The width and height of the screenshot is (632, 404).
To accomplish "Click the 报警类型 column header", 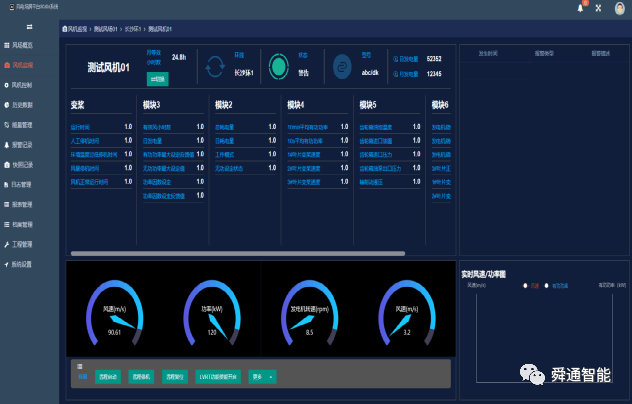I will [x=544, y=53].
